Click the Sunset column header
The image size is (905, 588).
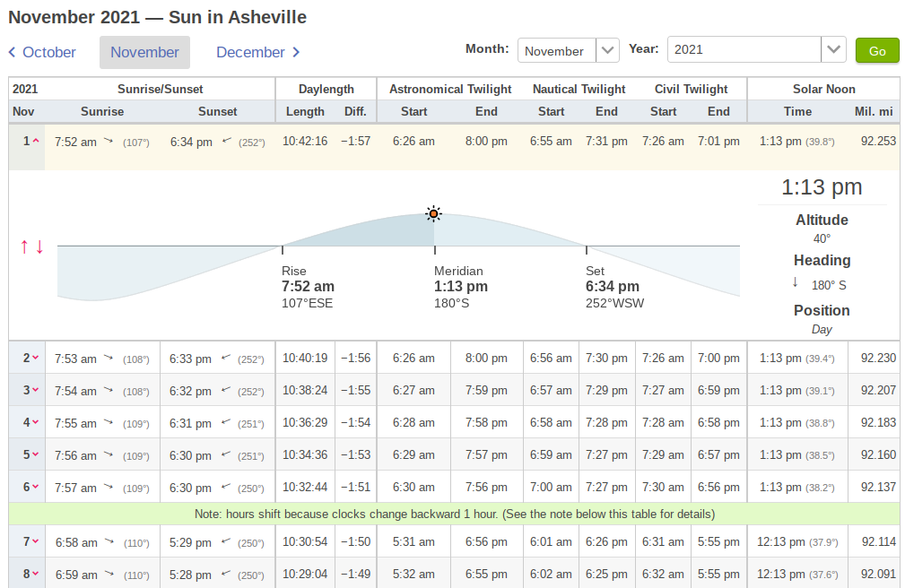(x=218, y=111)
